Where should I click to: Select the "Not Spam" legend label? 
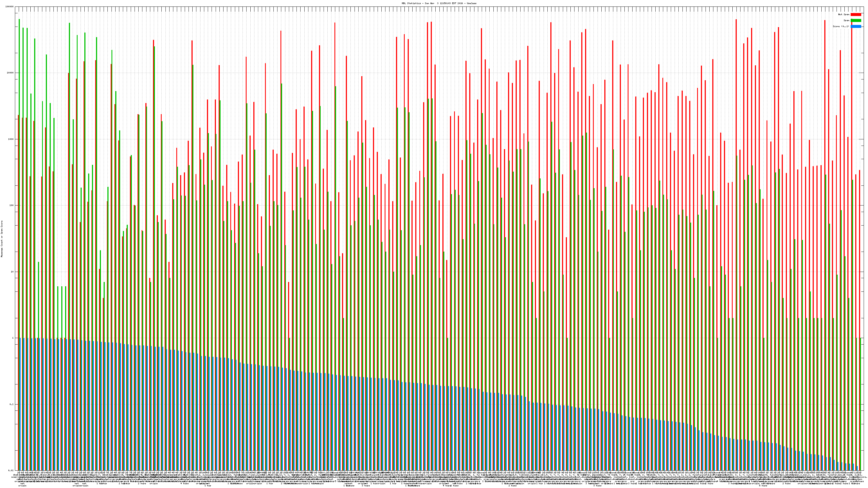click(x=844, y=14)
